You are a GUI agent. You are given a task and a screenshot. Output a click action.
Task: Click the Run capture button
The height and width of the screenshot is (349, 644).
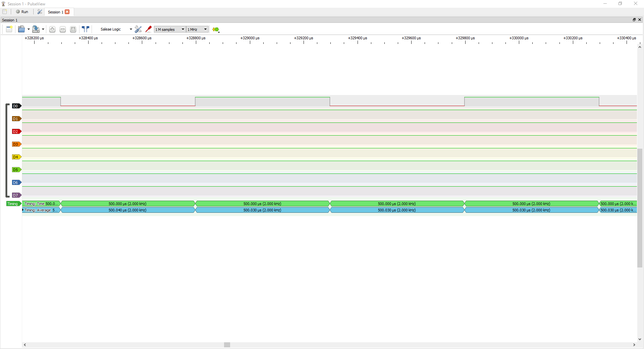[x=22, y=12]
